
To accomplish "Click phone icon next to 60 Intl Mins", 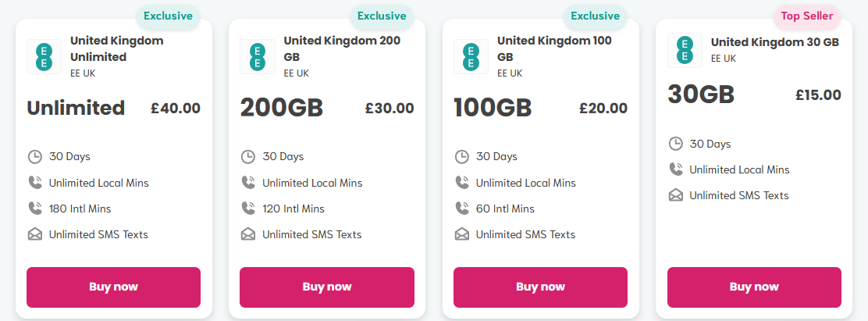I will tap(461, 209).
